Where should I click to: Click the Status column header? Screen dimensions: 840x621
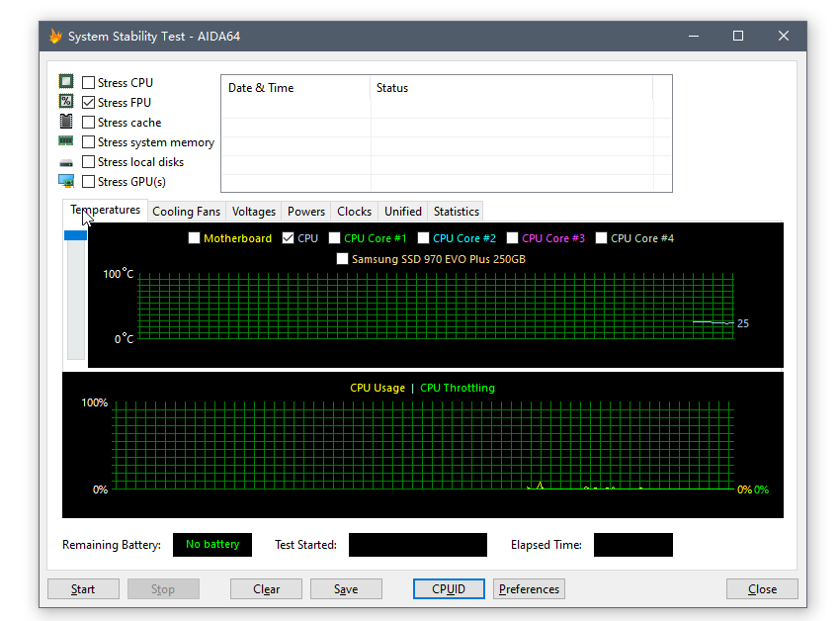512,88
